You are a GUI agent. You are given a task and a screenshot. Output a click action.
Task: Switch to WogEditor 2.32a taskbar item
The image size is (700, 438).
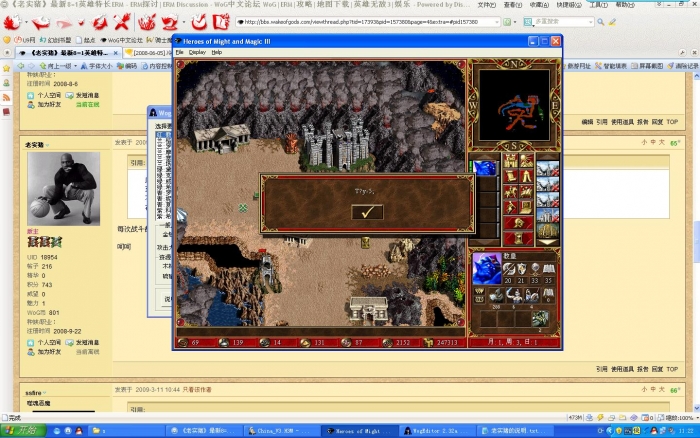(x=435, y=431)
